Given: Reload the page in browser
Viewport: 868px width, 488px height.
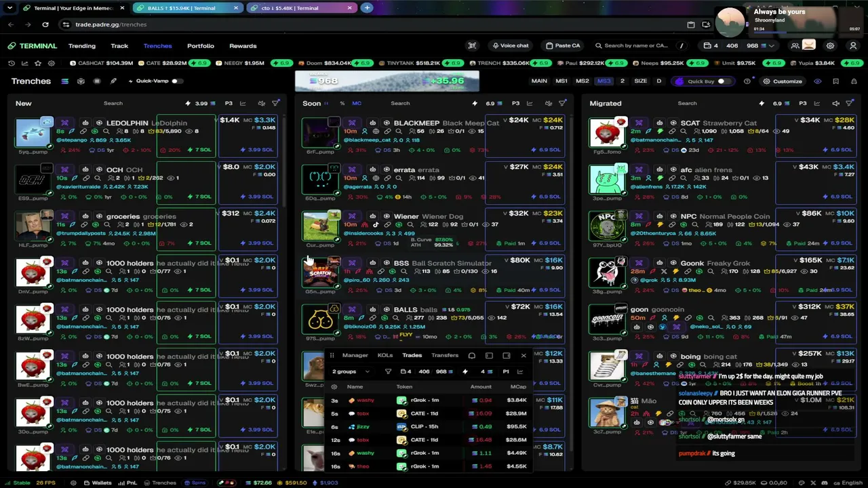Looking at the screenshot, I should (x=45, y=24).
